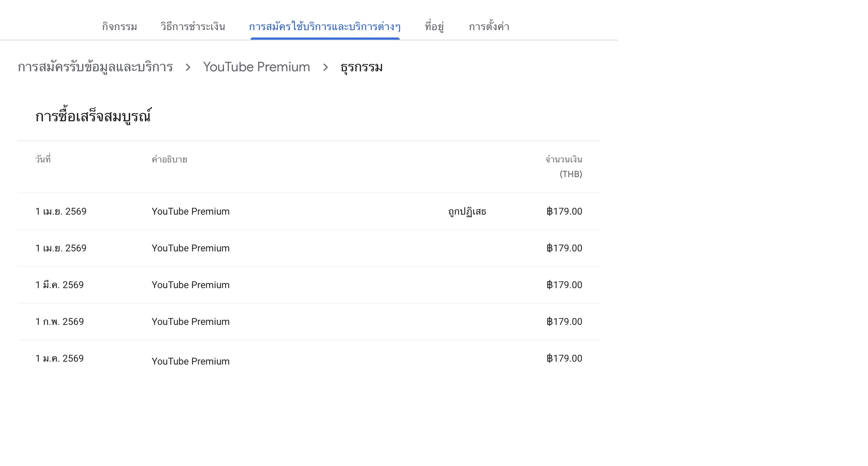Click คำอธิบาย column header
This screenshot has height=466, width=868.
pos(170,159)
